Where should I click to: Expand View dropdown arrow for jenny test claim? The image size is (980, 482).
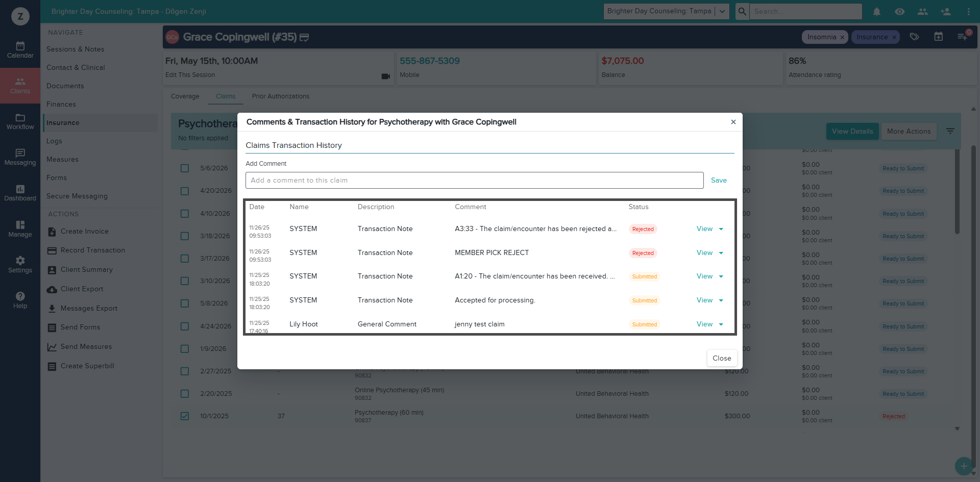721,324
